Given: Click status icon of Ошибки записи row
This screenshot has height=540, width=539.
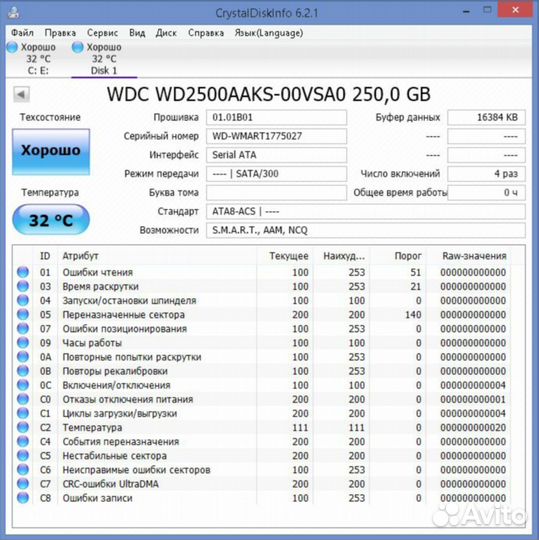Looking at the screenshot, I should pos(23,498).
